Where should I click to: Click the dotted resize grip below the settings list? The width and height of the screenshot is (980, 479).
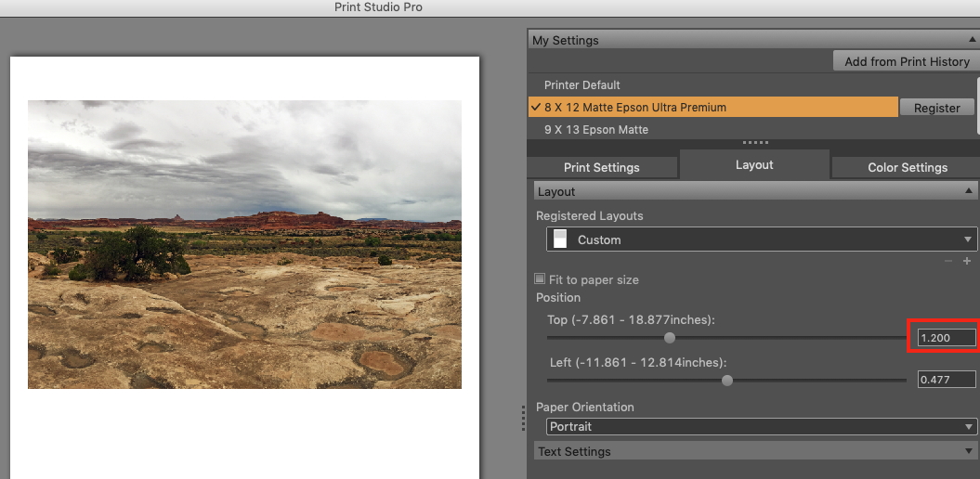tap(754, 142)
